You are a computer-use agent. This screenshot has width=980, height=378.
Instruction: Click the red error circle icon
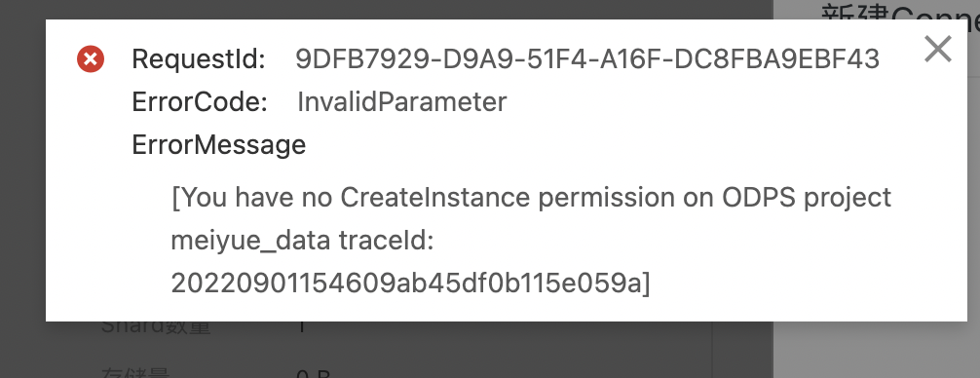click(91, 59)
